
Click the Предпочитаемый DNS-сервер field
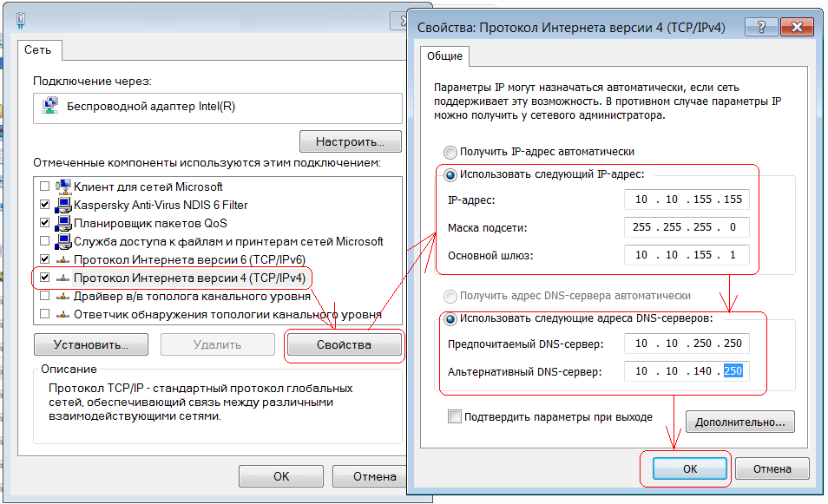[687, 344]
